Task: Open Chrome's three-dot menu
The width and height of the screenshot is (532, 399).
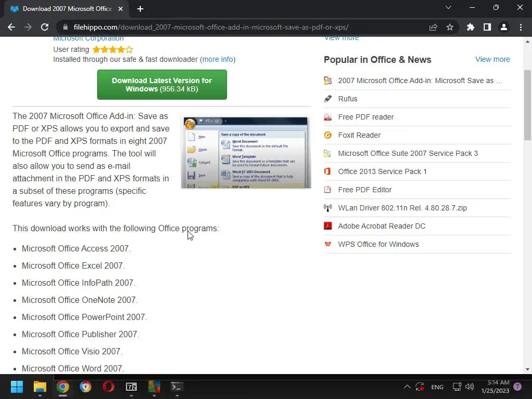Action: click(x=521, y=27)
